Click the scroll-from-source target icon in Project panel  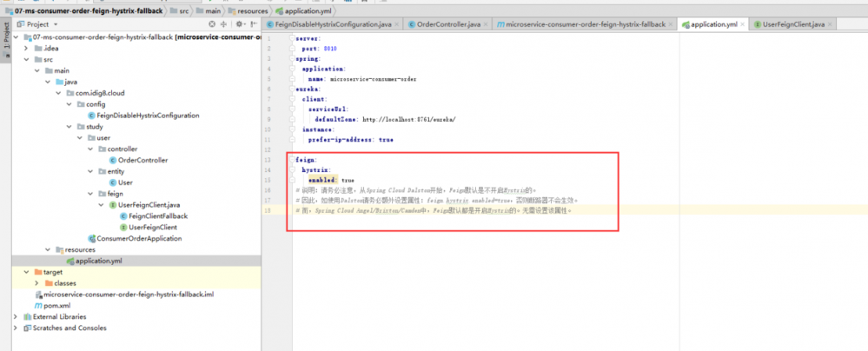[211, 24]
